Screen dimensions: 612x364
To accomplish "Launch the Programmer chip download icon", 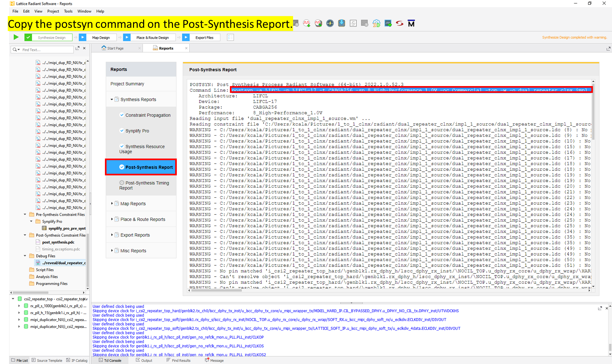I will [x=342, y=23].
